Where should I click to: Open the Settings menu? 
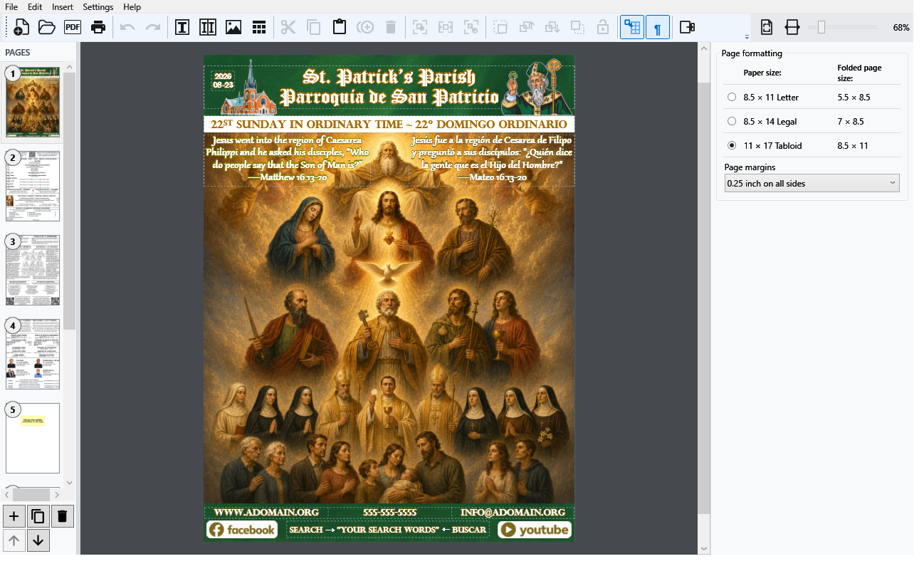(98, 7)
